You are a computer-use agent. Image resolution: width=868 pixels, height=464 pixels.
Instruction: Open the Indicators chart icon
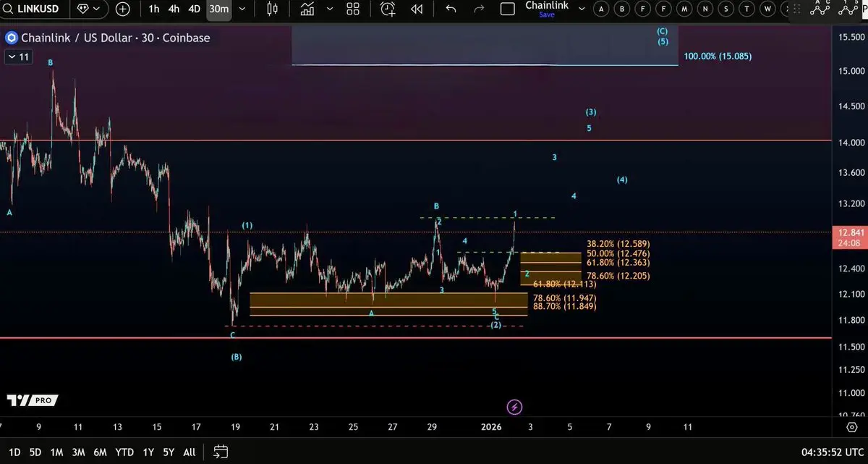tap(307, 9)
